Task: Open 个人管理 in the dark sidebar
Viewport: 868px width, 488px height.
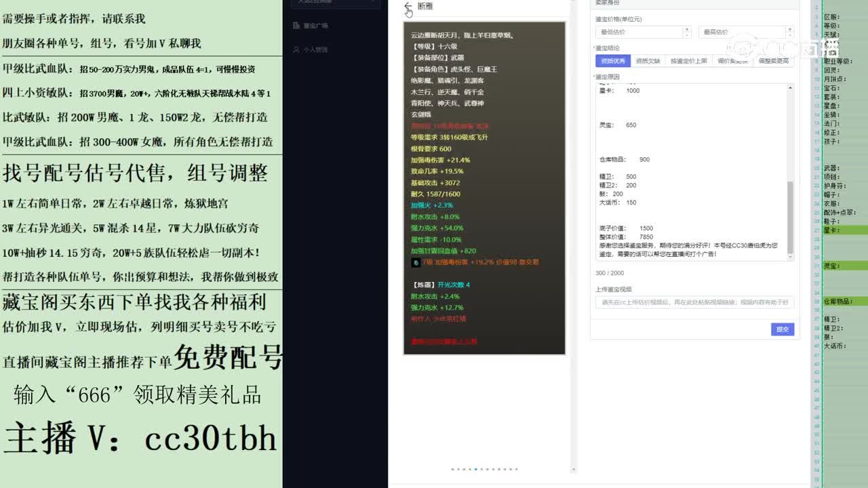Action: click(315, 49)
